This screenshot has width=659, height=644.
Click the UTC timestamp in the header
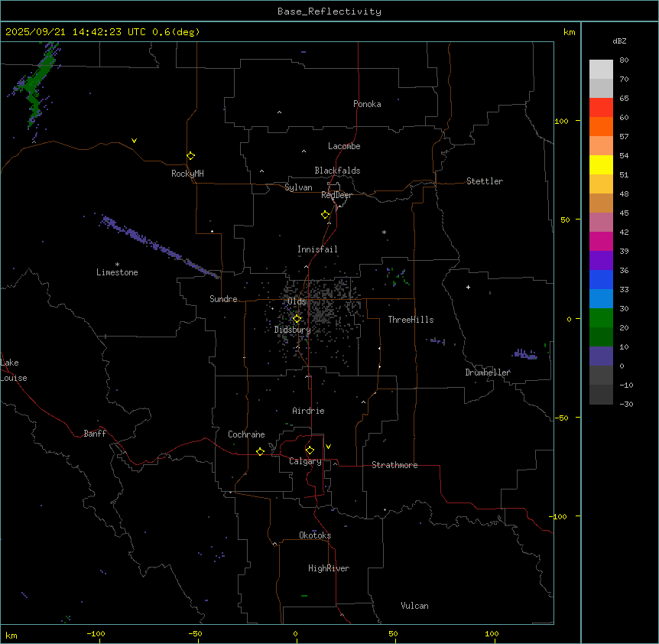pos(102,31)
